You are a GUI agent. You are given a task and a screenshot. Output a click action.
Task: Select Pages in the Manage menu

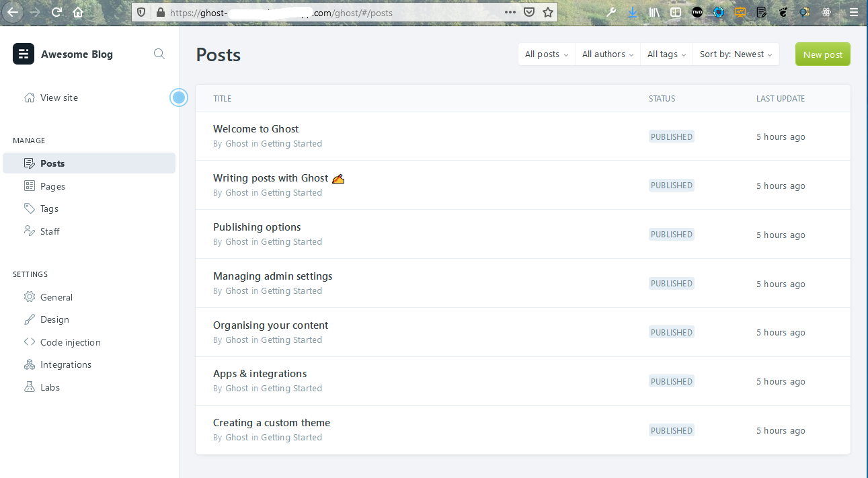pyautogui.click(x=89, y=186)
